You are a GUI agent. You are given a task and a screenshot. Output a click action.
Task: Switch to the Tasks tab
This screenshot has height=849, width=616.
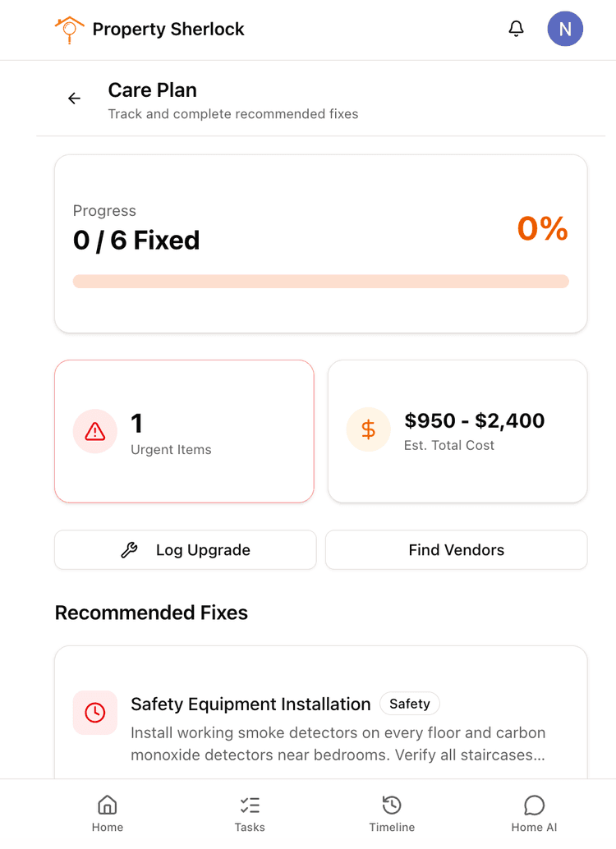click(x=250, y=813)
